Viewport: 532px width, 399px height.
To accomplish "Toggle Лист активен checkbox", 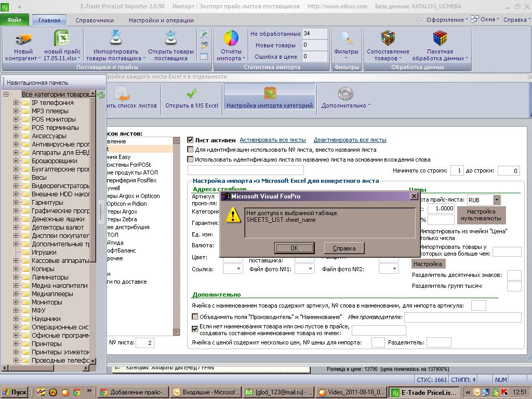I will (190, 140).
